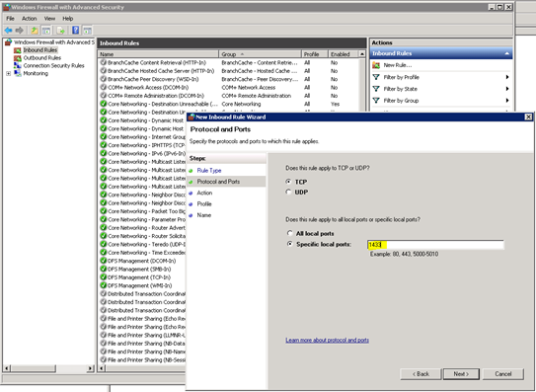Click icon of File and Printer Sharing (LLMNR) rule
This screenshot has height=392, width=536.
point(104,335)
